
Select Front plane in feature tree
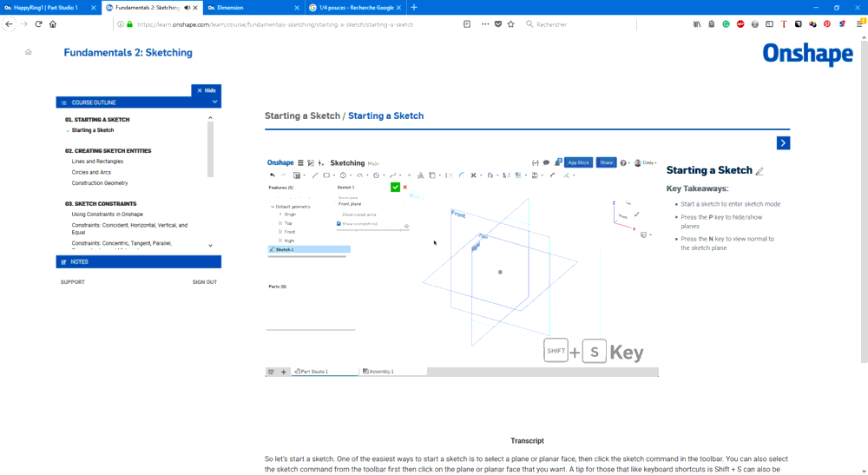(290, 232)
